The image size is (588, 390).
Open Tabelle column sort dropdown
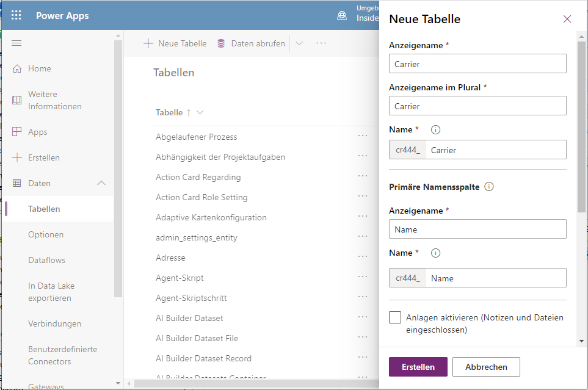[x=200, y=112]
